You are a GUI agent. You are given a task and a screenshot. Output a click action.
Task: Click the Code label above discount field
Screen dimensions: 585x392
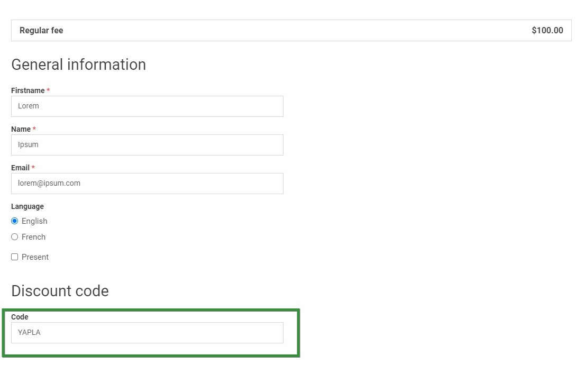20,317
